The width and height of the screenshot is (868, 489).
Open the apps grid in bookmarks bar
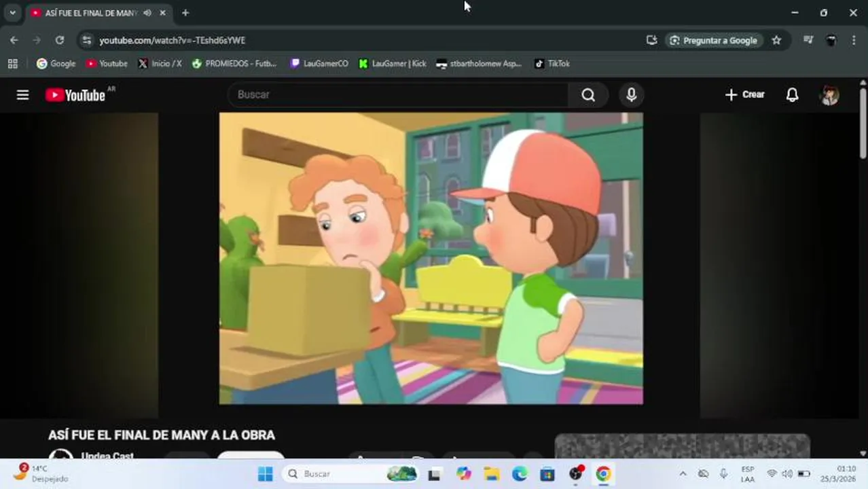(x=12, y=64)
